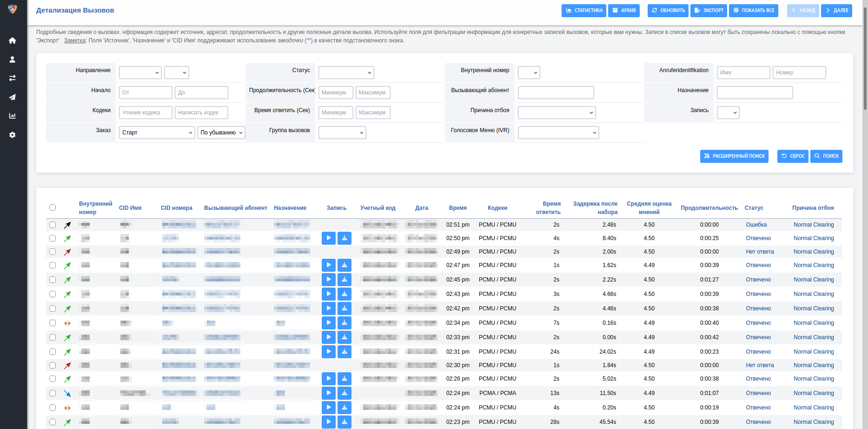Play recording of 02:34 pm call
The image size is (868, 429).
(329, 323)
